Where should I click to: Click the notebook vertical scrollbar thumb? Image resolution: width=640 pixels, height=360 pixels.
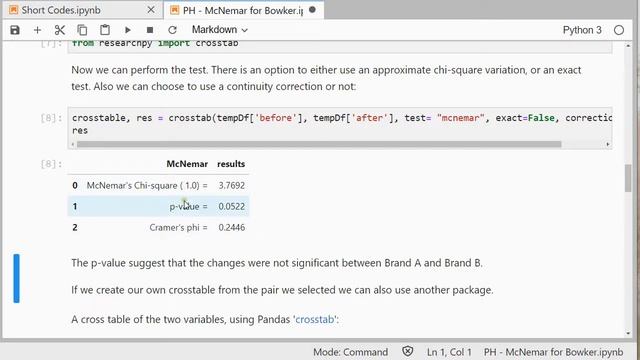(628, 178)
